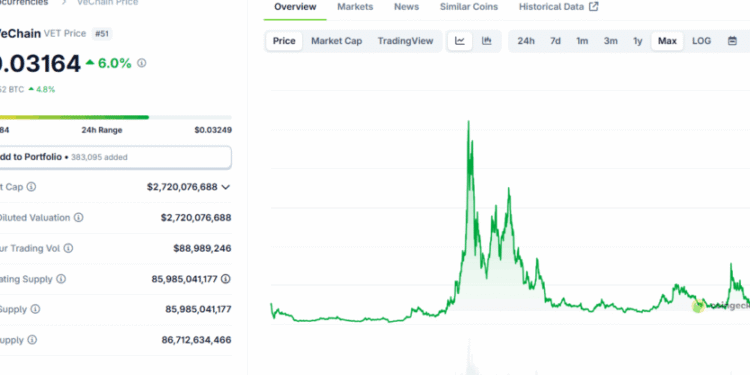Open external link icon beside Historical Data

coord(593,7)
